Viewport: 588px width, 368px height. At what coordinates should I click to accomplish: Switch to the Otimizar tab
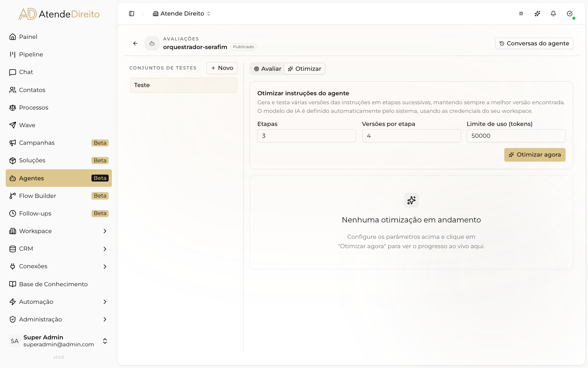click(x=305, y=69)
